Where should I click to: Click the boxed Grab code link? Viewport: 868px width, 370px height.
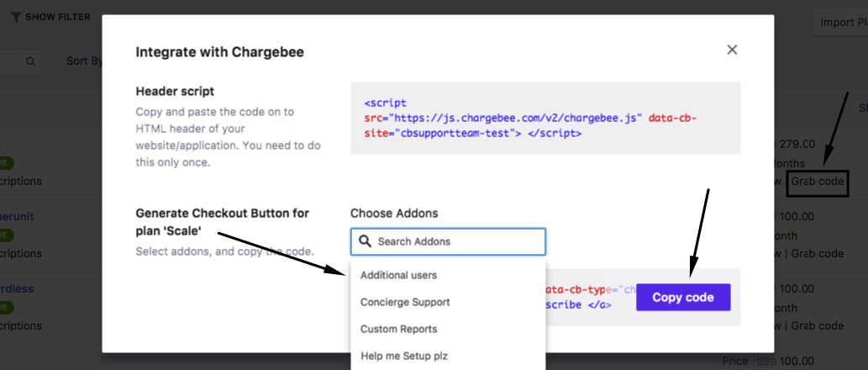tap(818, 181)
